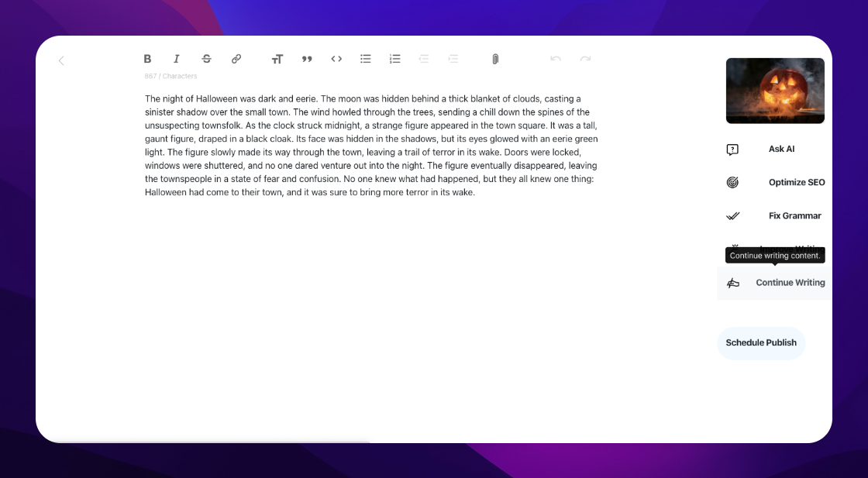The height and width of the screenshot is (478, 868).
Task: Click the "Continue writing content." tooltip
Action: coord(775,256)
